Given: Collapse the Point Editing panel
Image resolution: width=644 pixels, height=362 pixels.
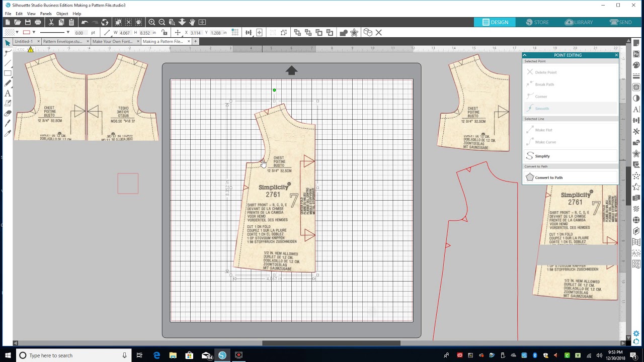Looking at the screenshot, I should (x=524, y=55).
